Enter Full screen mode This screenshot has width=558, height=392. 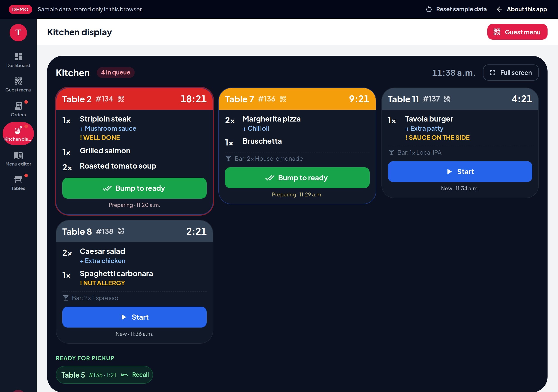[x=511, y=73]
